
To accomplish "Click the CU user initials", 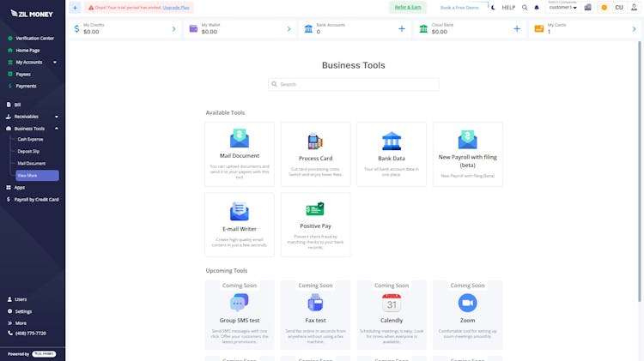I will (619, 8).
